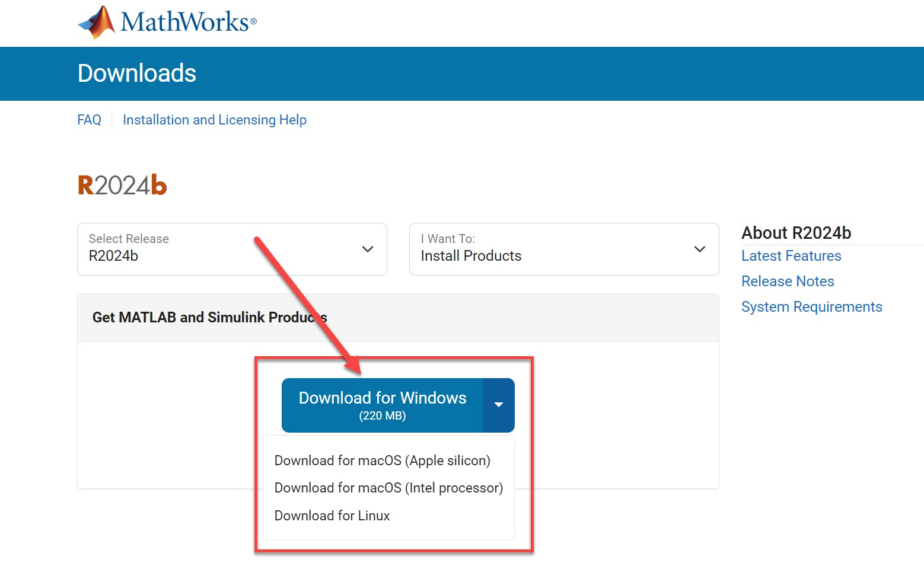
Task: Choose Download for Linux
Action: click(x=332, y=516)
